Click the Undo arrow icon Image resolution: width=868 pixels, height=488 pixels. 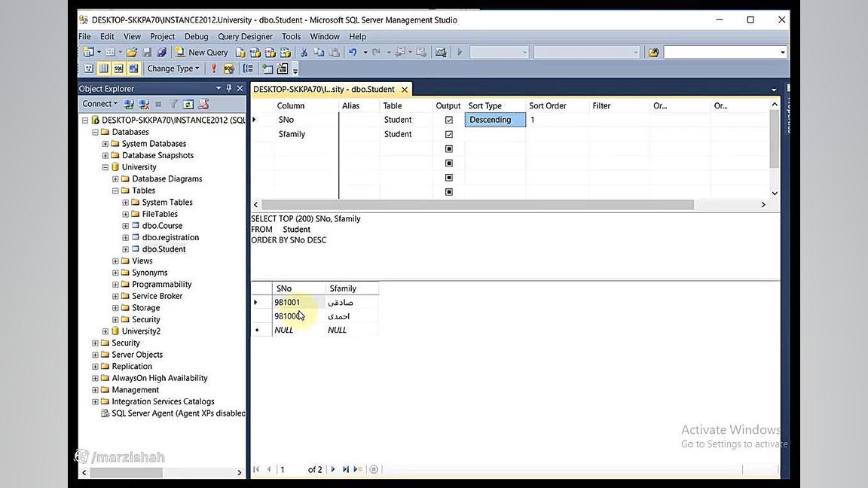[x=353, y=52]
